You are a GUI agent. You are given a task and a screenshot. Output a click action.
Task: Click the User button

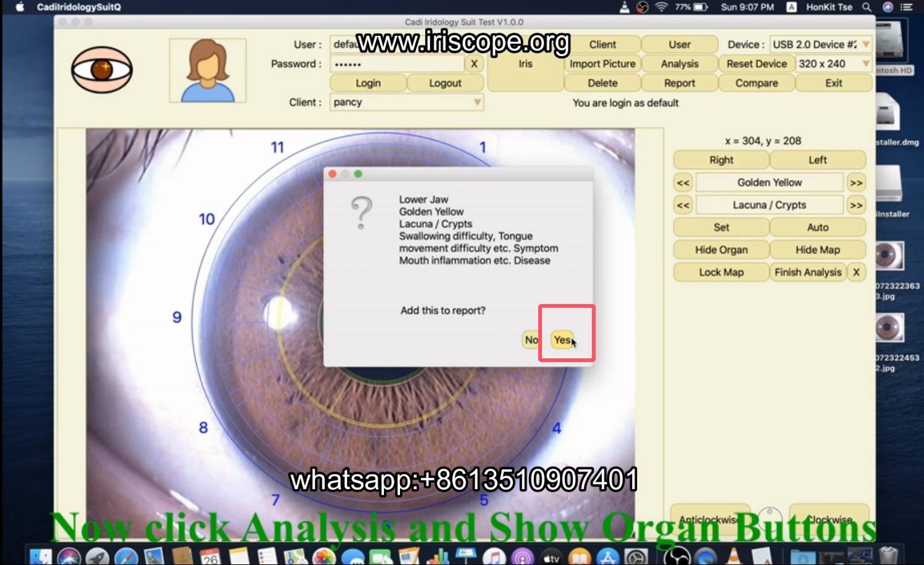coord(680,44)
